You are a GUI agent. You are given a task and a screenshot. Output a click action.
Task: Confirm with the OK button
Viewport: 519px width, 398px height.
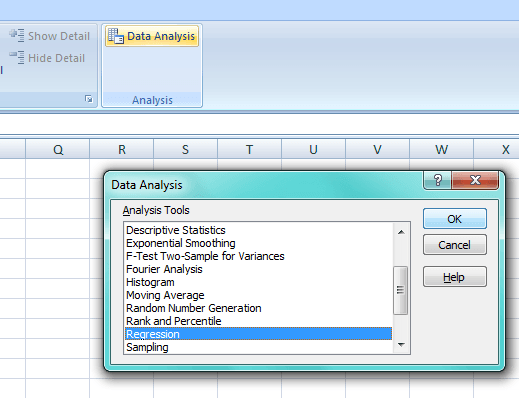point(455,219)
